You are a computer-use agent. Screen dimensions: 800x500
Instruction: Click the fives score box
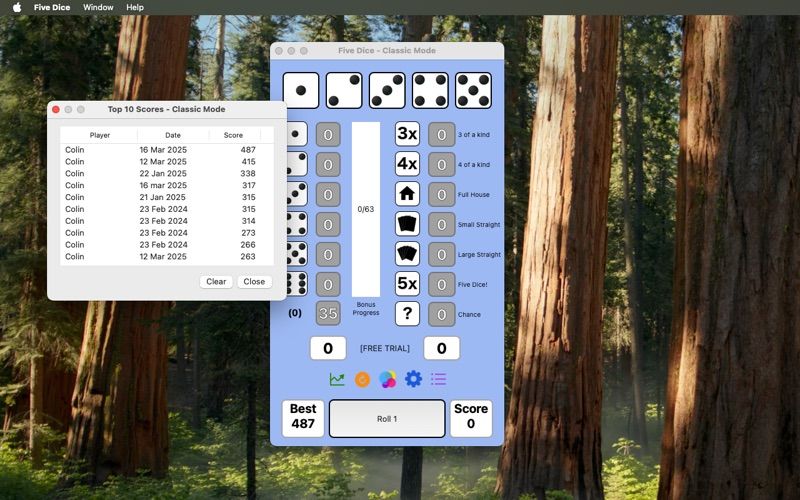click(328, 255)
